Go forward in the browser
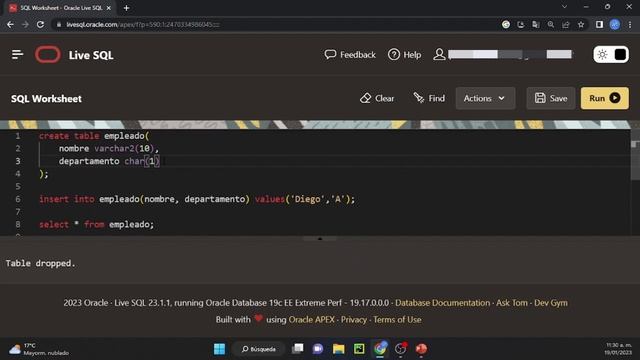Image resolution: width=640 pixels, height=360 pixels. (25, 24)
